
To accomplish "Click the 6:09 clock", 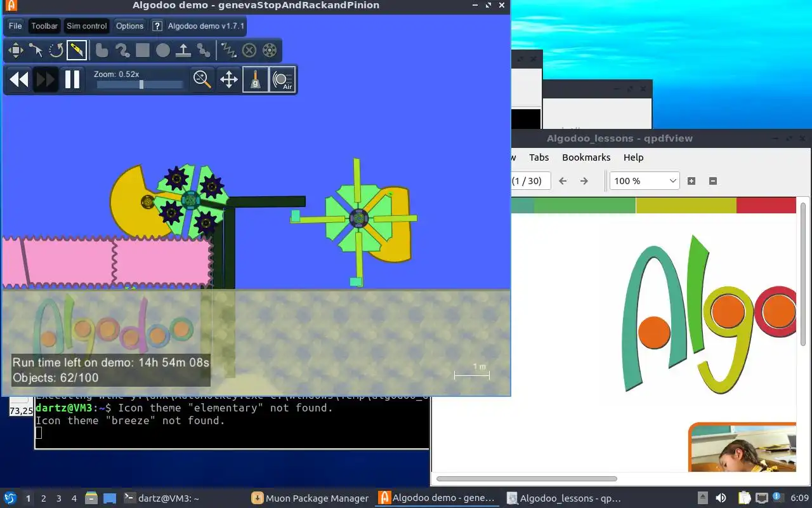I will [800, 498].
